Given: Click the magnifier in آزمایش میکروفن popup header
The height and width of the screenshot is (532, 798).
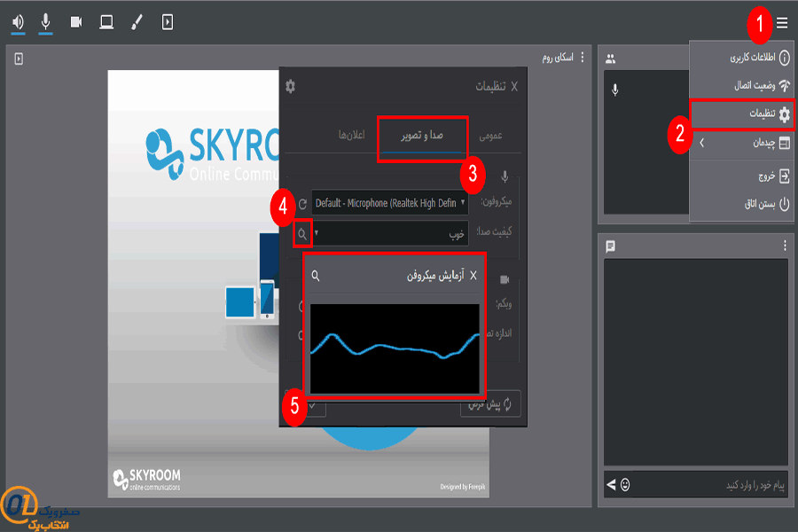Looking at the screenshot, I should tap(316, 276).
